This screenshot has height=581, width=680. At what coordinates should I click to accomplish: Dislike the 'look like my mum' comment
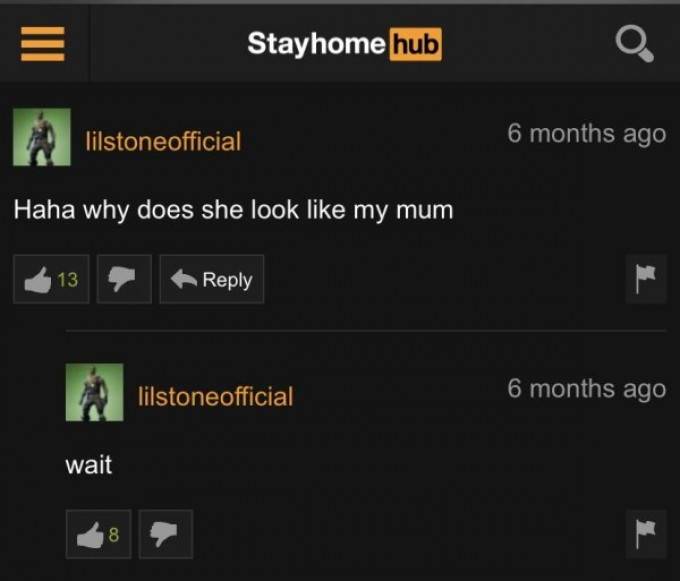click(124, 279)
